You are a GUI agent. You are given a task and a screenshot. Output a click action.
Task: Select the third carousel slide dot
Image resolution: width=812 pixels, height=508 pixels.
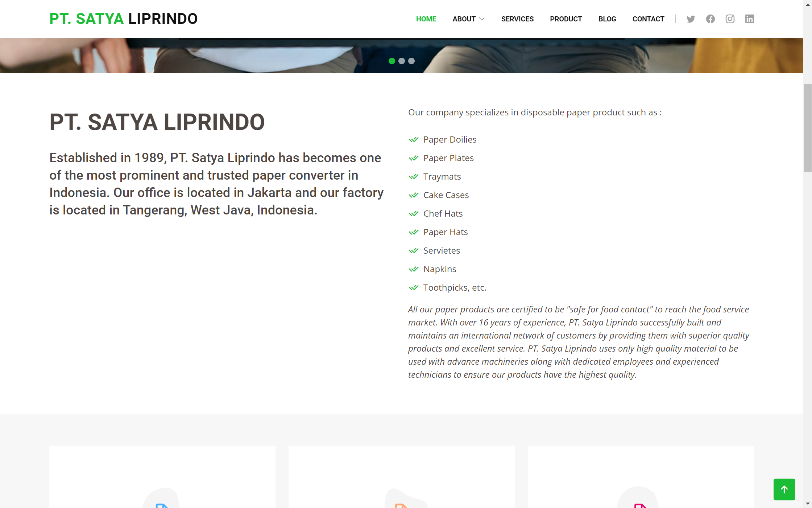coord(411,61)
